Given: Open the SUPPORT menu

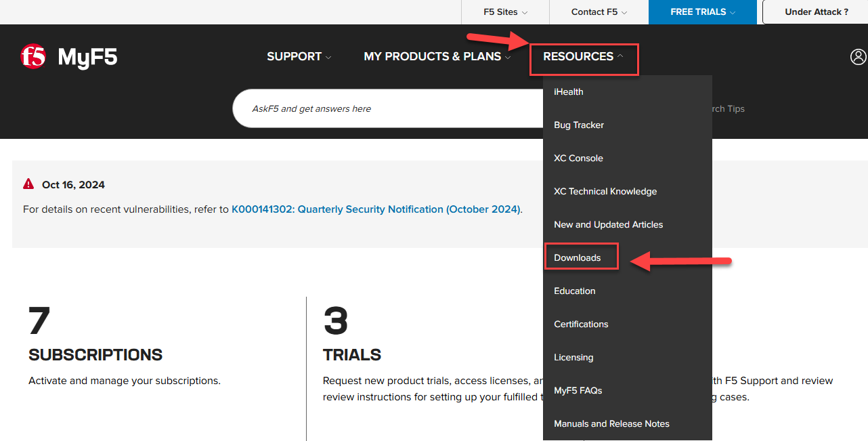Looking at the screenshot, I should coord(299,57).
